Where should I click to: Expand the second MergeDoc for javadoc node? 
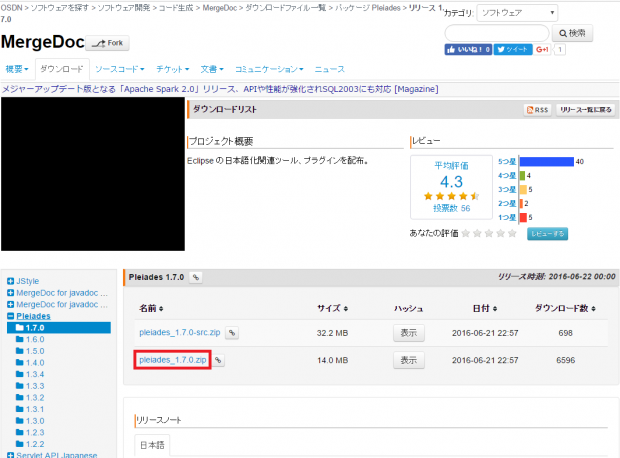click(11, 305)
